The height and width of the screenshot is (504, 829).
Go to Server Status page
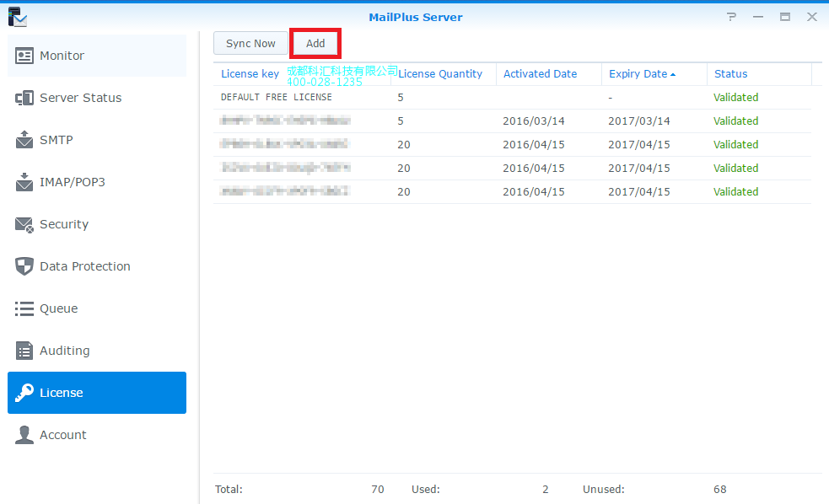[x=97, y=98]
